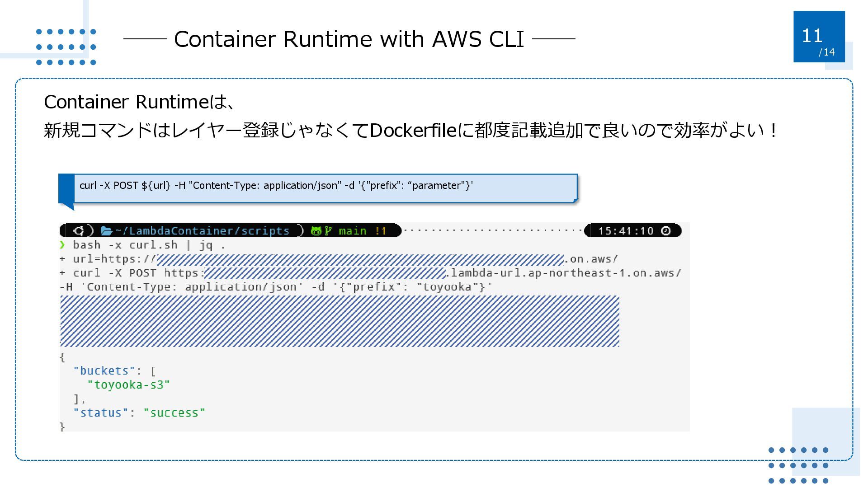Click the Ubuntu logo icon in terminal prompt
Image resolution: width=868 pixels, height=488 pixels.
click(x=79, y=231)
